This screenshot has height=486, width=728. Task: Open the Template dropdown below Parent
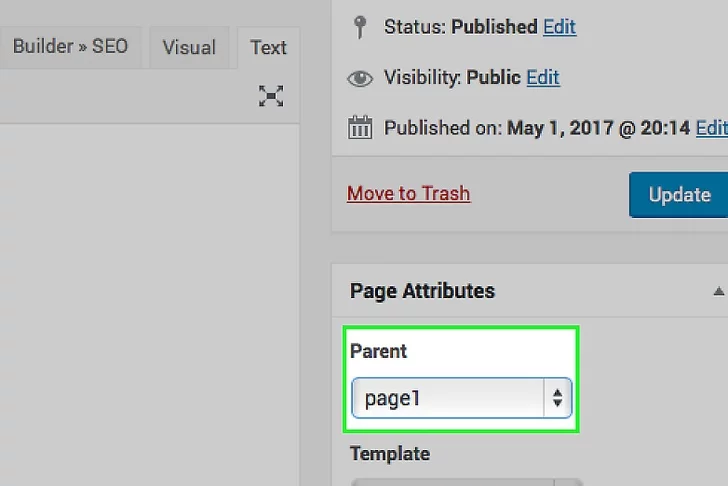[x=465, y=481]
